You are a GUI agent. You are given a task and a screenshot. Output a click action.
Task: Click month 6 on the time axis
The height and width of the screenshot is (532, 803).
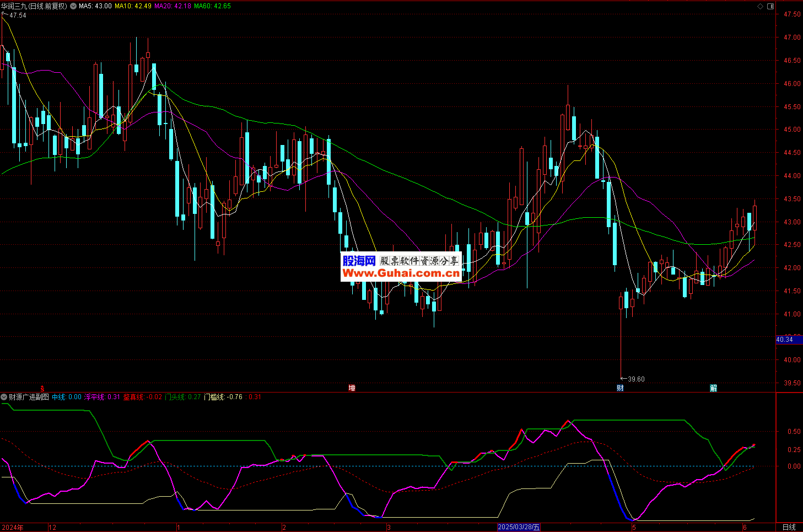[745, 528]
